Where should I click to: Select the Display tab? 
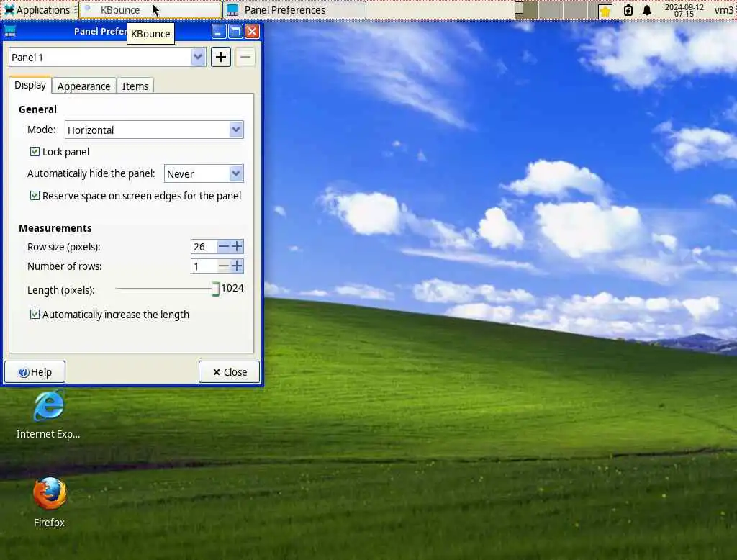click(30, 85)
